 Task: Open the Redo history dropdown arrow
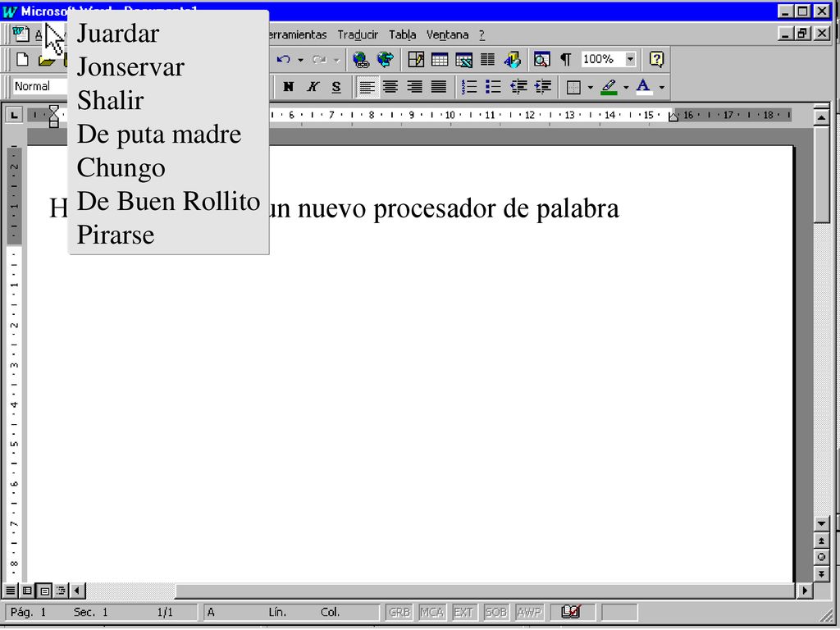point(336,60)
